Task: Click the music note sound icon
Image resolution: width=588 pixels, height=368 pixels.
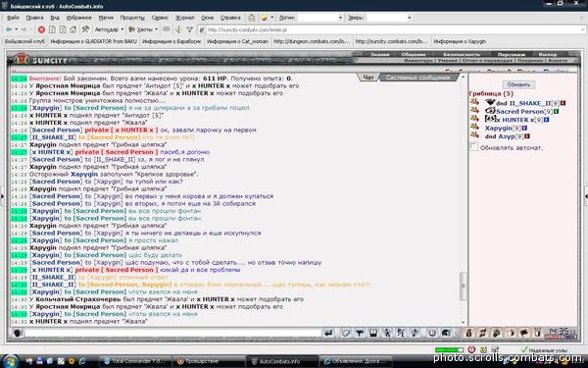Action: (415, 333)
